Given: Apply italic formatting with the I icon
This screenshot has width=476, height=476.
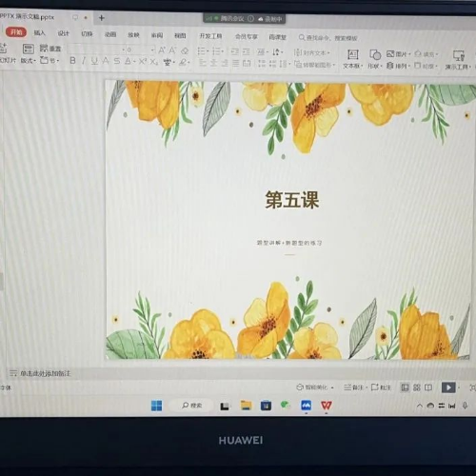Looking at the screenshot, I should coord(84,60).
